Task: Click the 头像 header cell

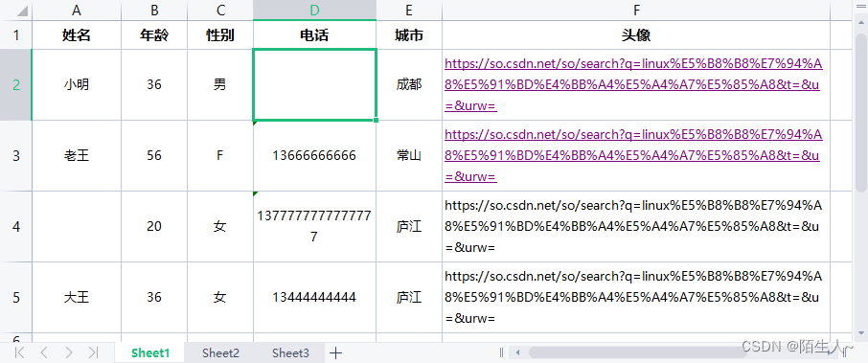Action: tap(636, 35)
